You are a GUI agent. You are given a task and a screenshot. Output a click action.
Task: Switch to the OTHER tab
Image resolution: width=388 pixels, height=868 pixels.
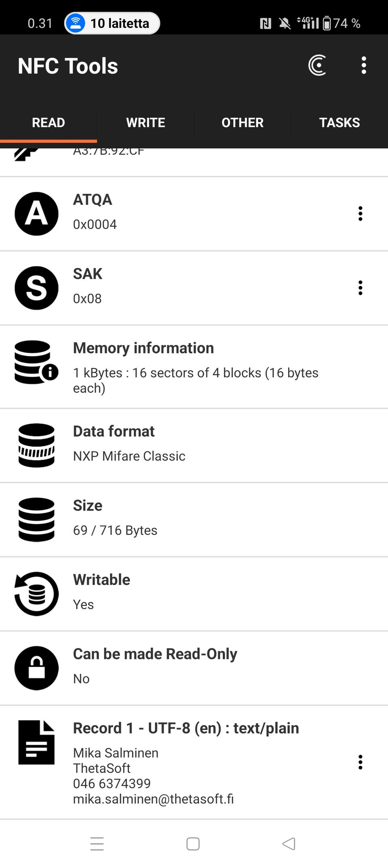[242, 123]
